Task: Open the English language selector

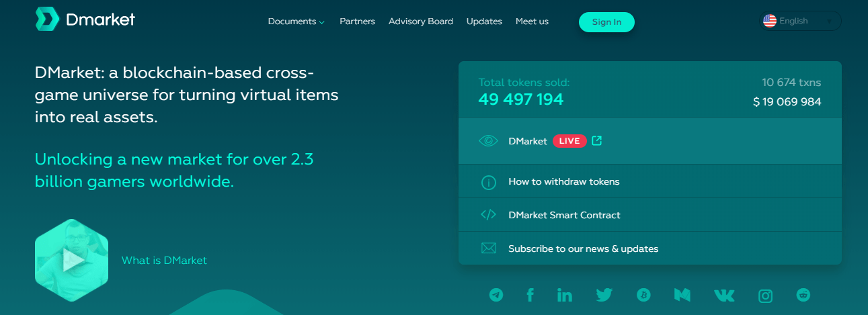Action: click(x=801, y=21)
